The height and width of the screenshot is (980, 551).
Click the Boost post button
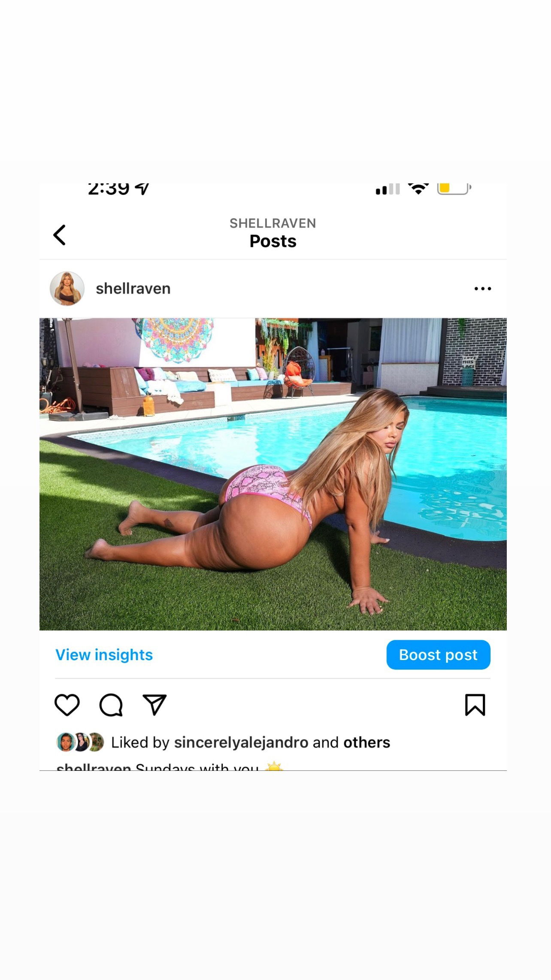(438, 654)
